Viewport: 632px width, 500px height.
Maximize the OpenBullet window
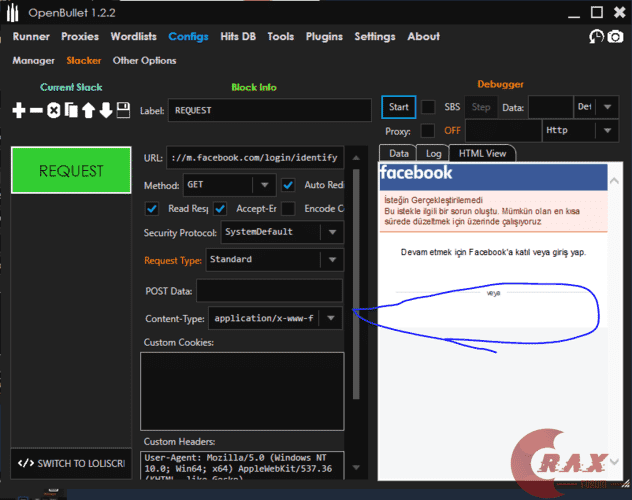pyautogui.click(x=597, y=12)
